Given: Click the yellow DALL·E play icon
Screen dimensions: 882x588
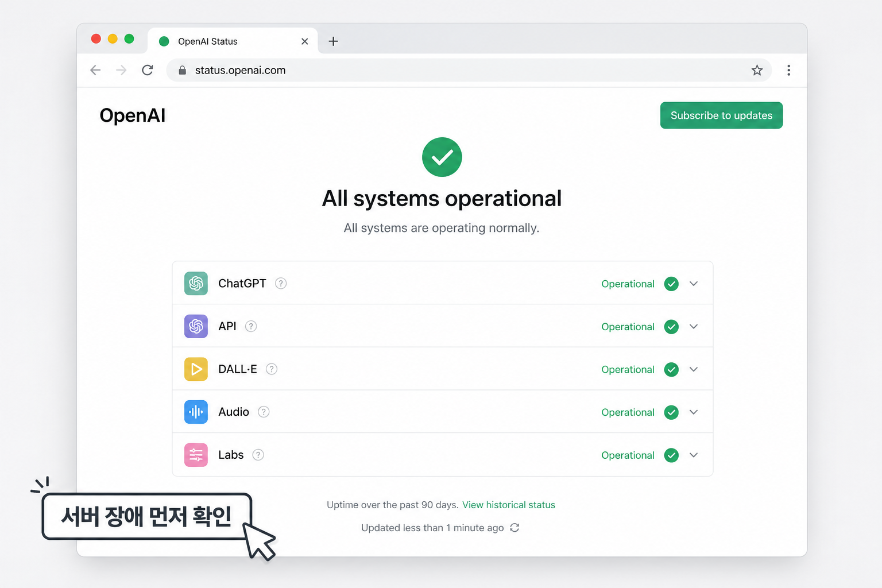Looking at the screenshot, I should coord(196,369).
